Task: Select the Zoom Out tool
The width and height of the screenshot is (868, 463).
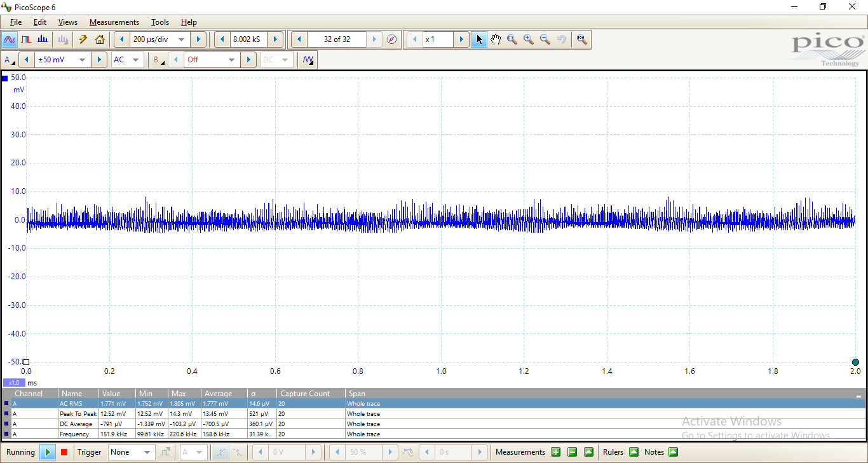Action: click(x=545, y=39)
